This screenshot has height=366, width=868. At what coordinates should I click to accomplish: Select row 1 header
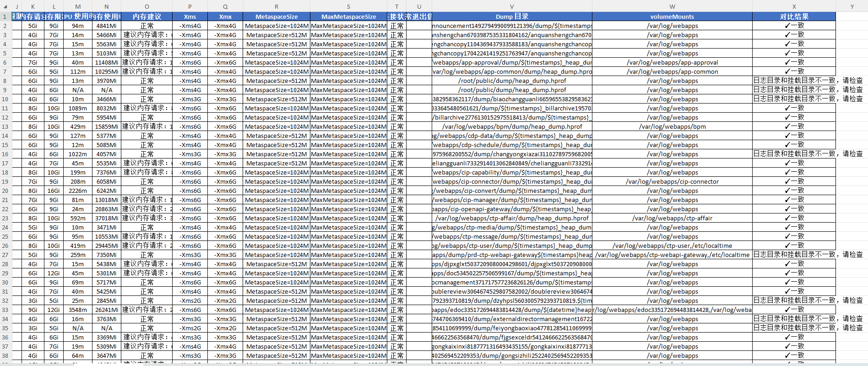point(5,16)
